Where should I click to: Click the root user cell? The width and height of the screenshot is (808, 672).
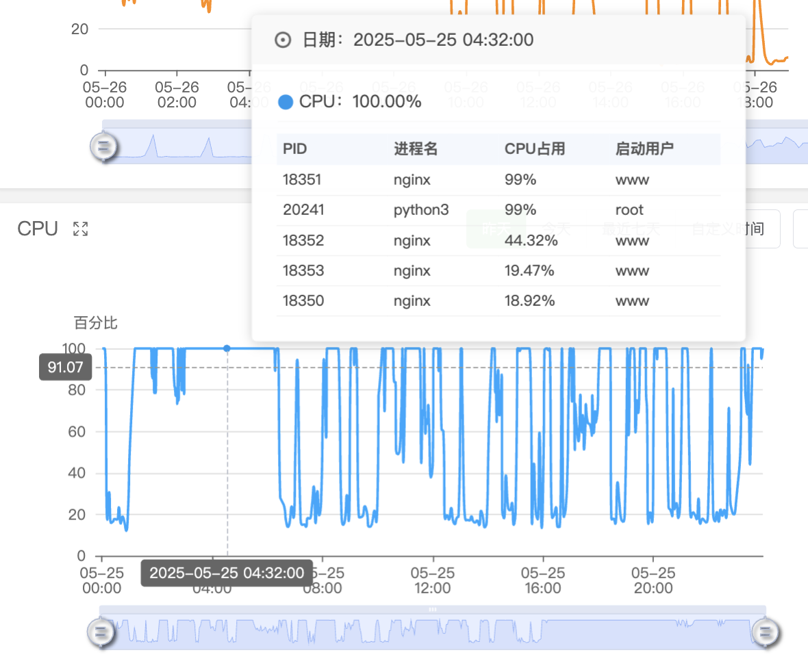pos(629,210)
